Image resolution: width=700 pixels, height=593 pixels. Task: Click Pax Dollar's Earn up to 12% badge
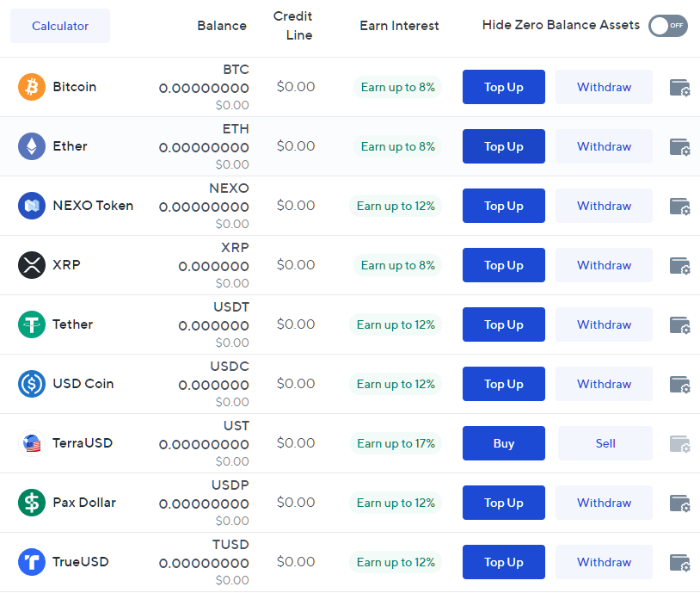pyautogui.click(x=396, y=503)
